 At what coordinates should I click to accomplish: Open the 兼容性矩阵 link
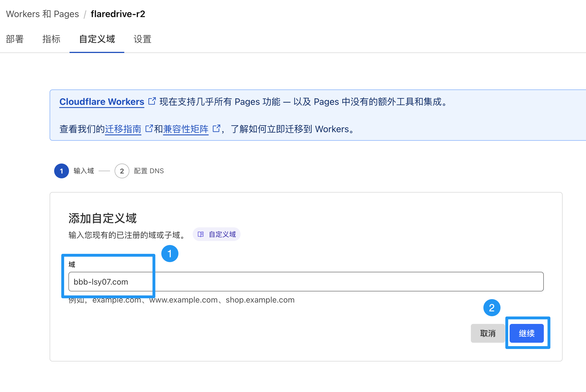pos(186,129)
